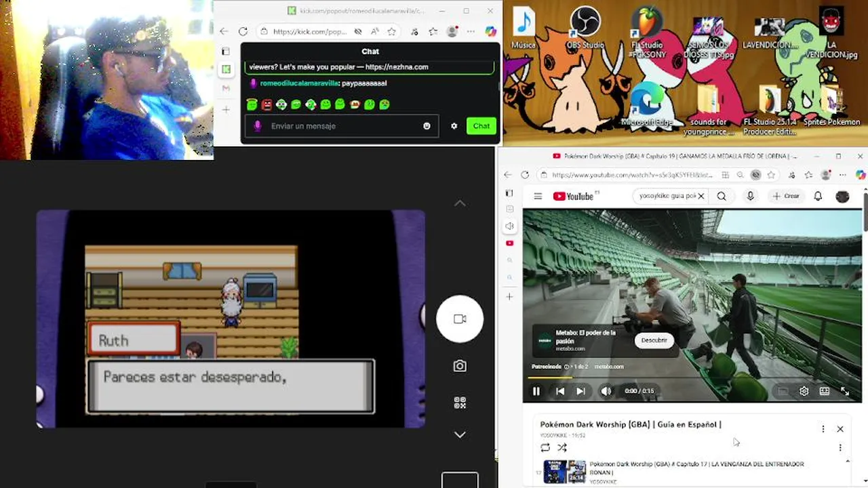
Task: Mute the YouTube player volume
Action: [606, 391]
